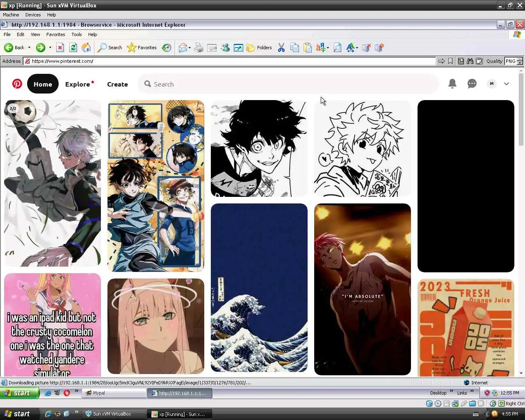This screenshot has height=420, width=525.
Task: Click the binoculars find icon
Action: pyautogui.click(x=470, y=61)
